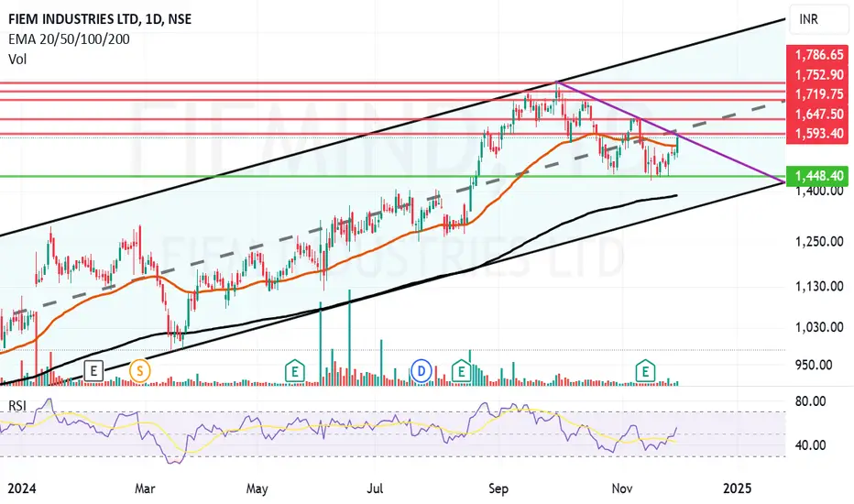Select the Vol indicator legend
Image resolution: width=854 pixels, height=504 pixels.
click(17, 59)
